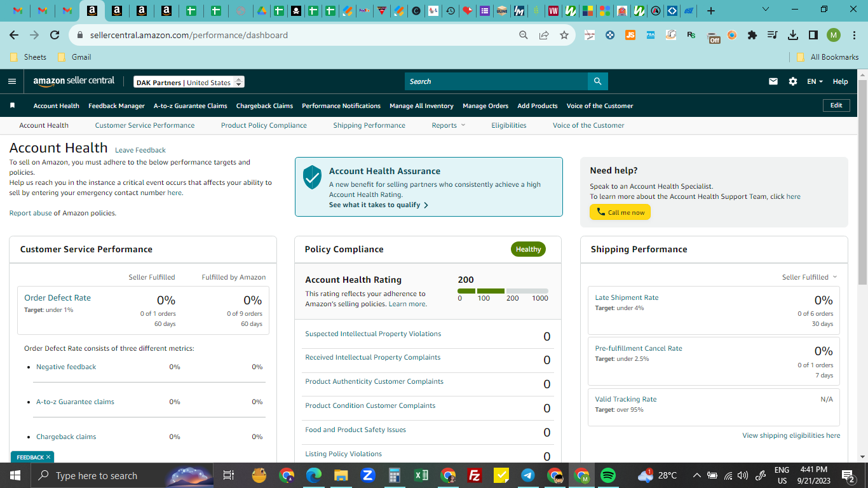This screenshot has height=488, width=868.
Task: Switch to Shipping Performance tab
Action: point(369,125)
